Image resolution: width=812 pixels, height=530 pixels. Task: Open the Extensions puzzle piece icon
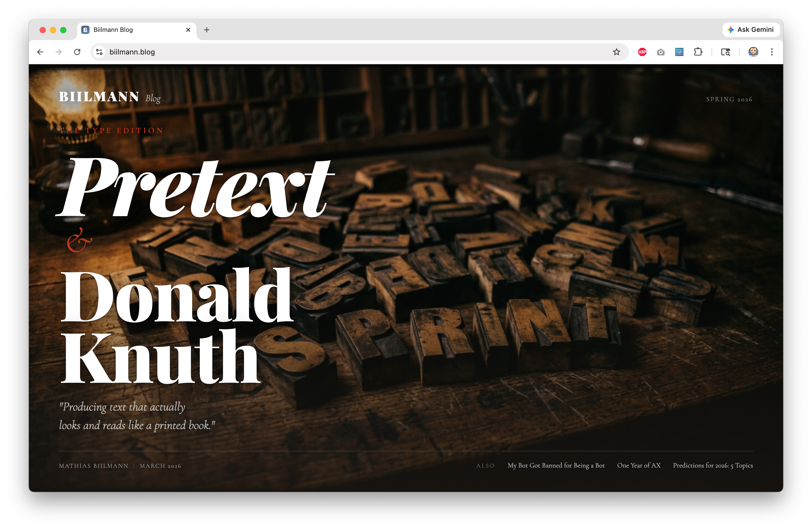pos(698,52)
